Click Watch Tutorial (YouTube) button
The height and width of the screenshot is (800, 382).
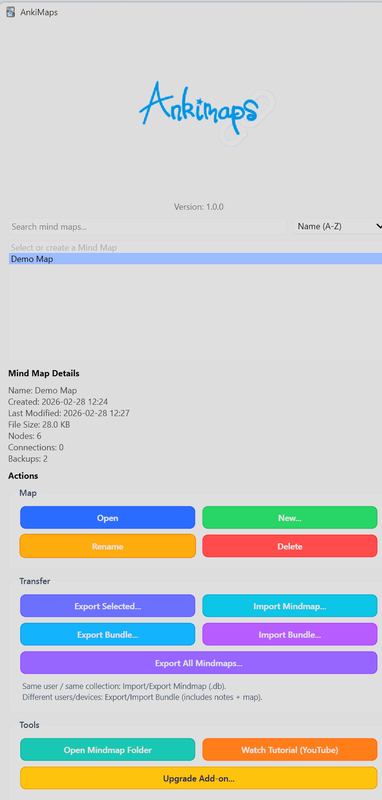tap(290, 750)
